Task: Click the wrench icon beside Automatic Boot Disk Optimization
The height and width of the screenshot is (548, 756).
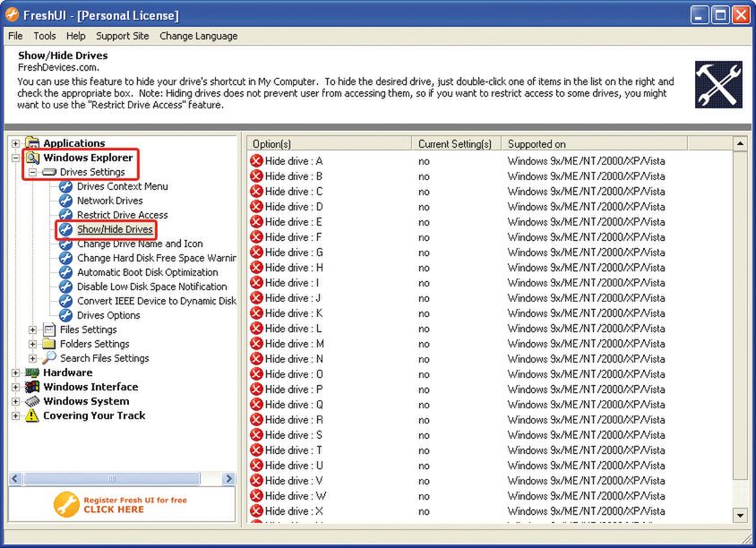Action: [65, 272]
